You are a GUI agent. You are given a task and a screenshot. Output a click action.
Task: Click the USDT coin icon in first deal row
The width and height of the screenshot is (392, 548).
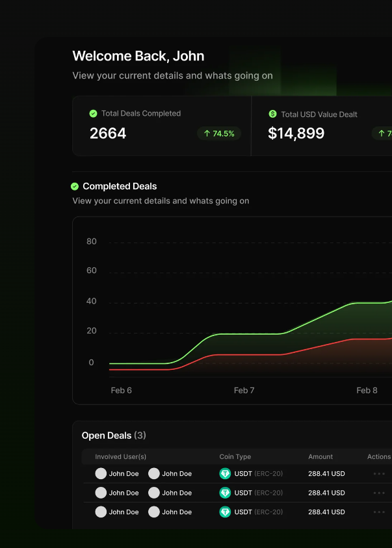[226, 474]
